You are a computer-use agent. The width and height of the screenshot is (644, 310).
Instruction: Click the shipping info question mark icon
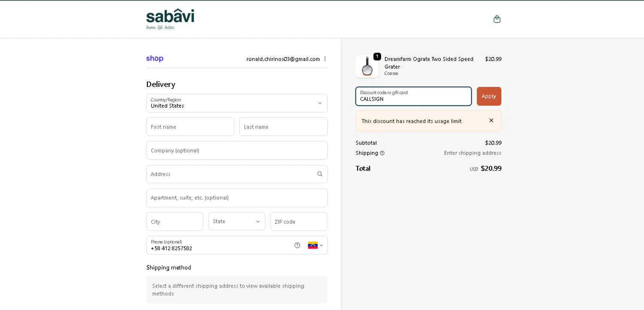(x=382, y=153)
